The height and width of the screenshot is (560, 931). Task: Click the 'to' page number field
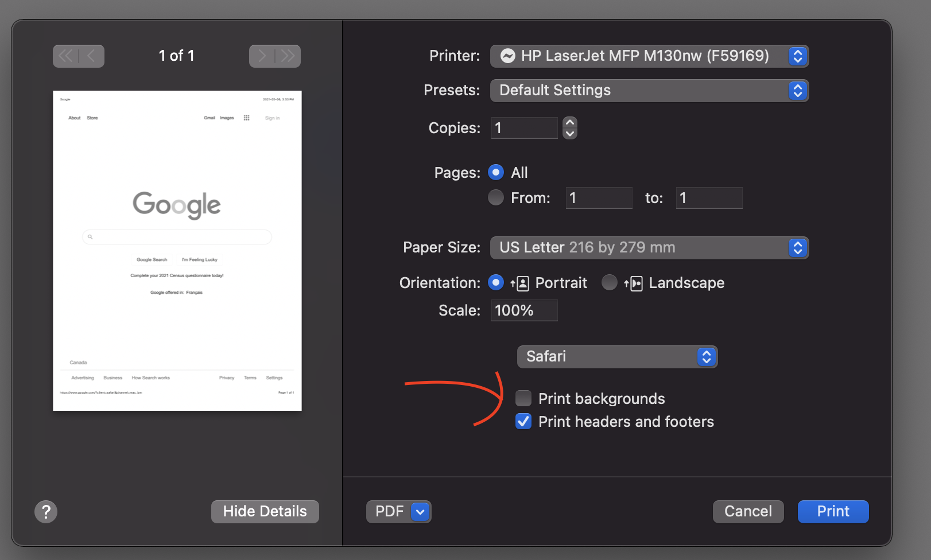(x=709, y=198)
